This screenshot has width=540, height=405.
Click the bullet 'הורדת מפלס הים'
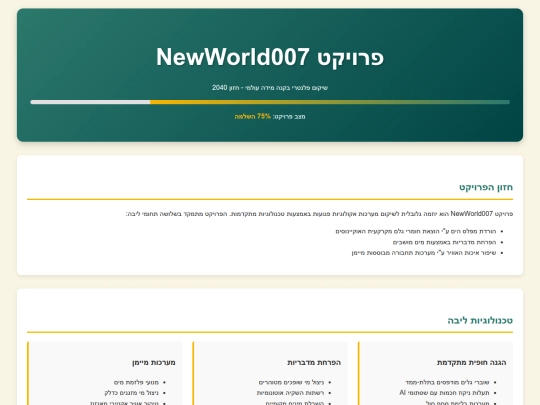(x=416, y=231)
